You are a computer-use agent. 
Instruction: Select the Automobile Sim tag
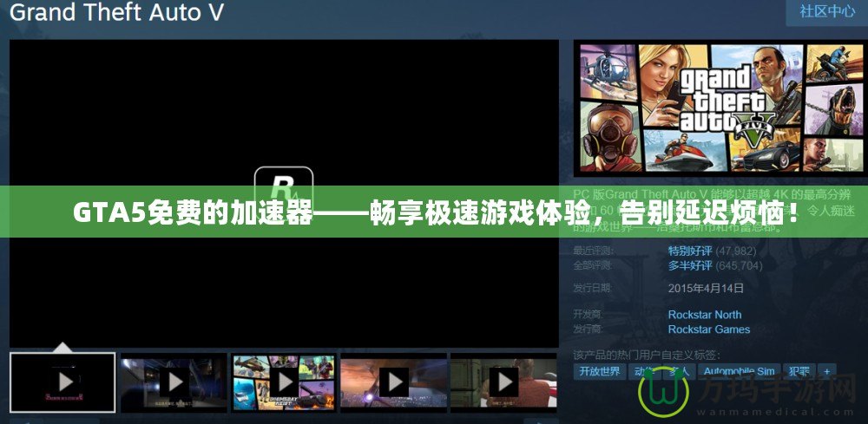coord(739,371)
